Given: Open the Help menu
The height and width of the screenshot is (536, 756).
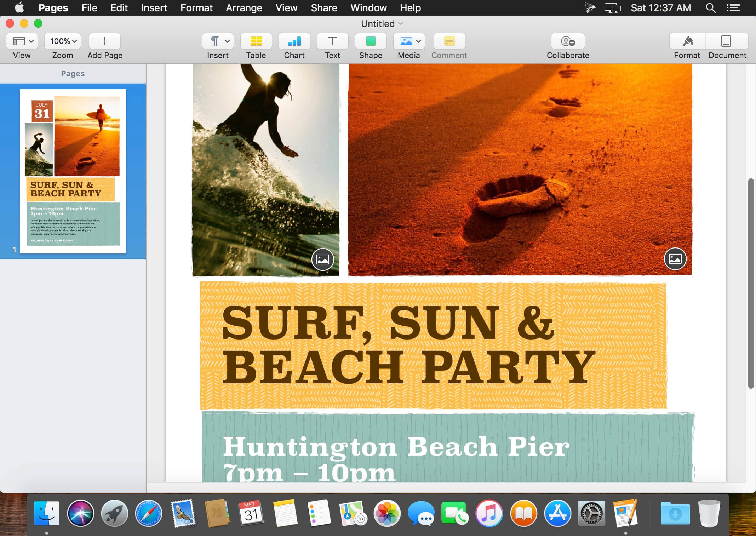Looking at the screenshot, I should click(x=410, y=8).
